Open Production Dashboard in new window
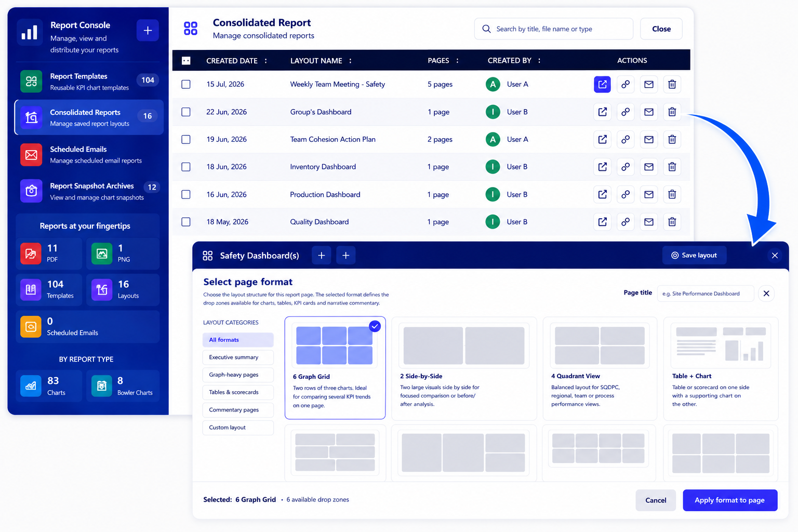Viewport: 798px width, 532px height. (x=602, y=194)
